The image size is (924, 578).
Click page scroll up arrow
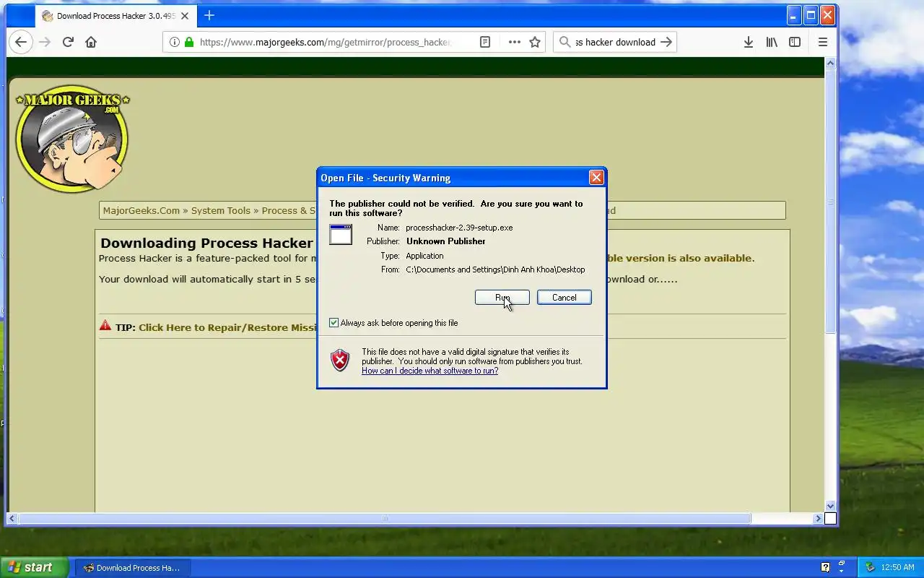pyautogui.click(x=830, y=64)
